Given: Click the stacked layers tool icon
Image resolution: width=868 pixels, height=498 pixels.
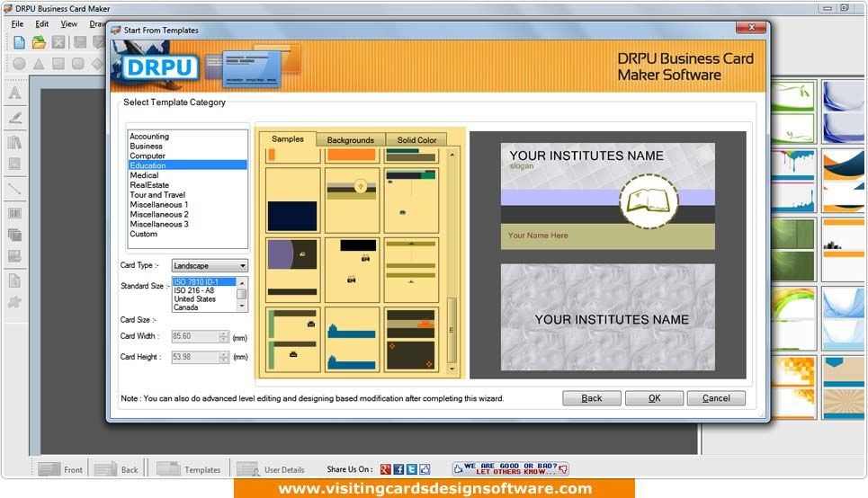Looking at the screenshot, I should click(x=15, y=235).
